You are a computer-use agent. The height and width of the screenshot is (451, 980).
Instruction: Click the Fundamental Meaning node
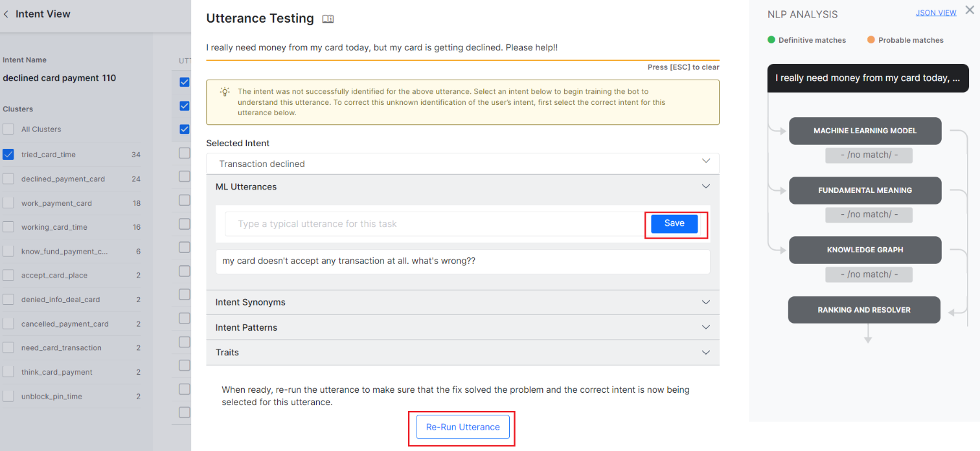tap(865, 190)
